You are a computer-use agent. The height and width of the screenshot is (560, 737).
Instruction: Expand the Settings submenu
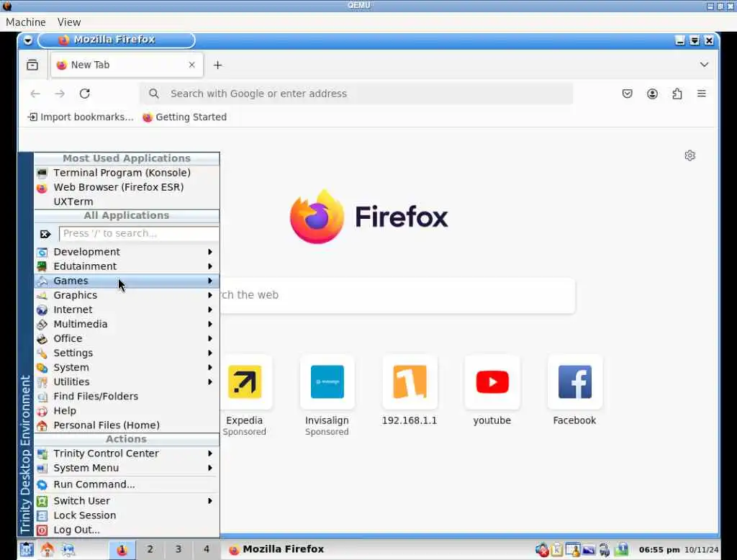click(x=126, y=353)
